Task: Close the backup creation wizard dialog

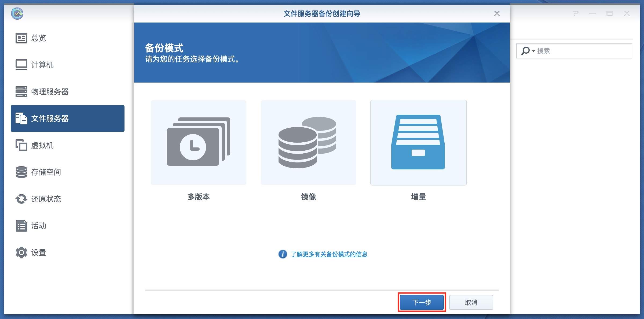Action: (x=497, y=13)
